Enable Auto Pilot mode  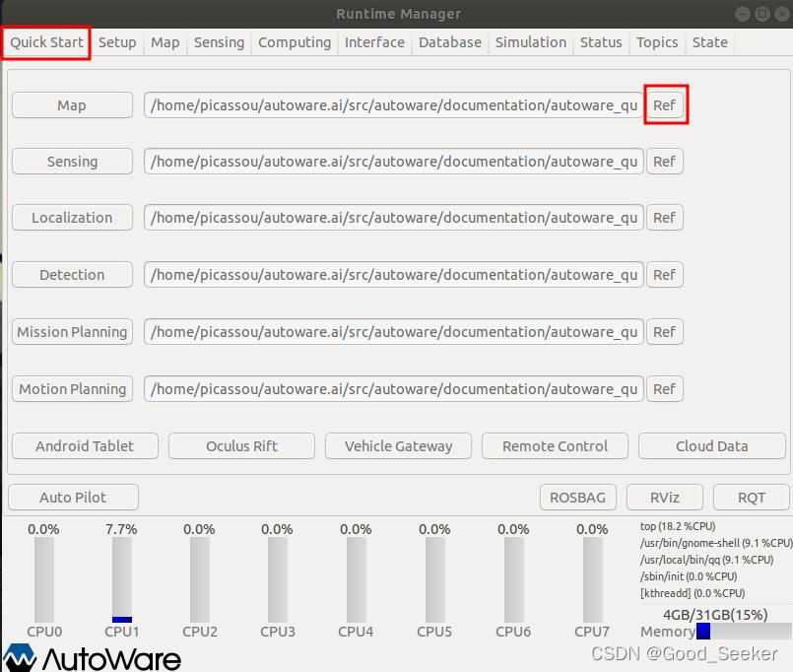(x=72, y=497)
